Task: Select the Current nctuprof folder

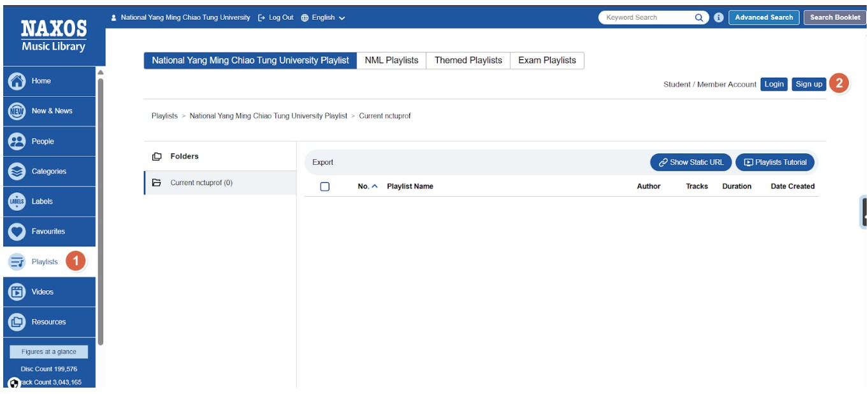Action: coord(201,183)
